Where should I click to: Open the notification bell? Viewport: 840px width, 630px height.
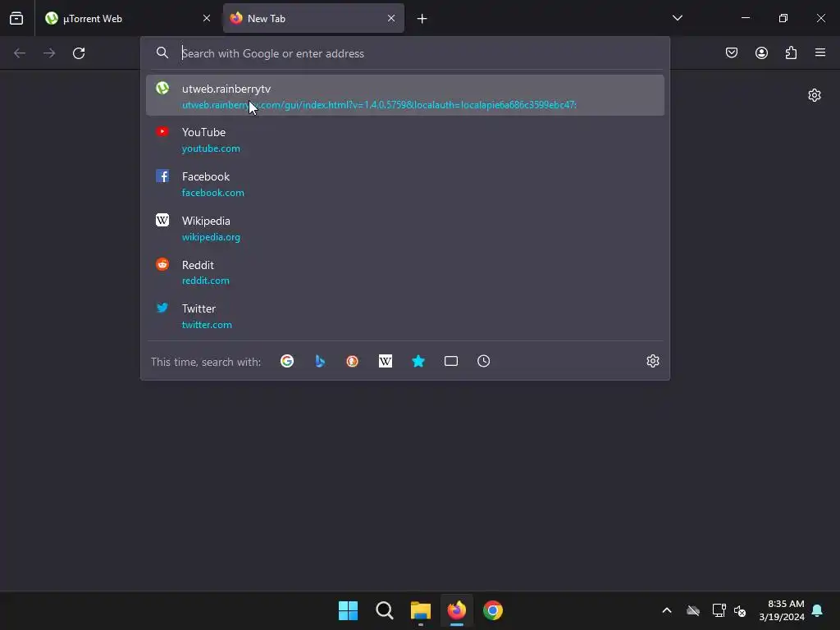coord(818,610)
